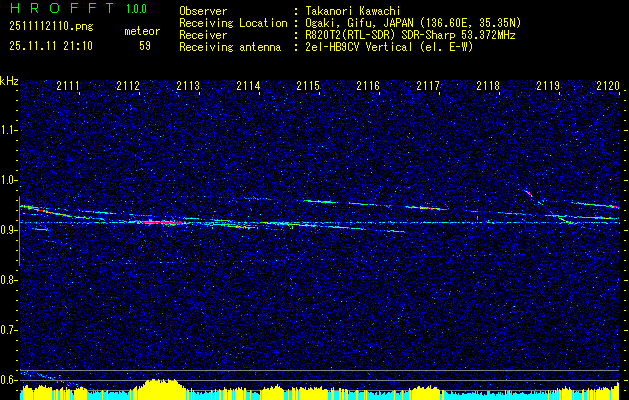Click the HROFFT title text

pos(62,8)
